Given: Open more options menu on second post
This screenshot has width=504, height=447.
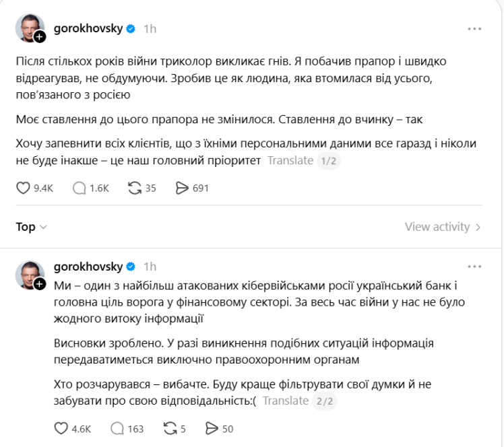Looking at the screenshot, I should click(475, 266).
